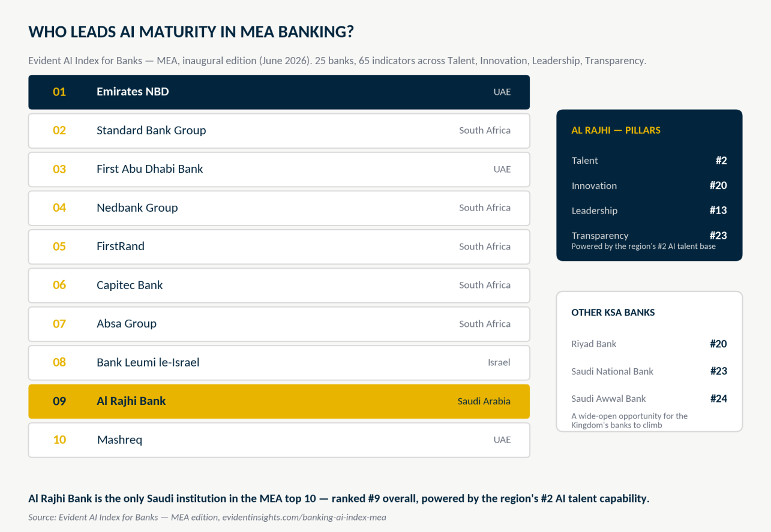Select the Emirates NBD rank 01 row
Image resolution: width=771 pixels, height=532 pixels.
pos(279,92)
